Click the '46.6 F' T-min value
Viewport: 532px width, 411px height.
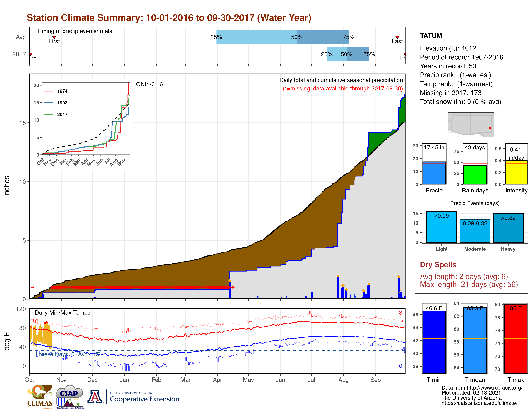tap(434, 308)
